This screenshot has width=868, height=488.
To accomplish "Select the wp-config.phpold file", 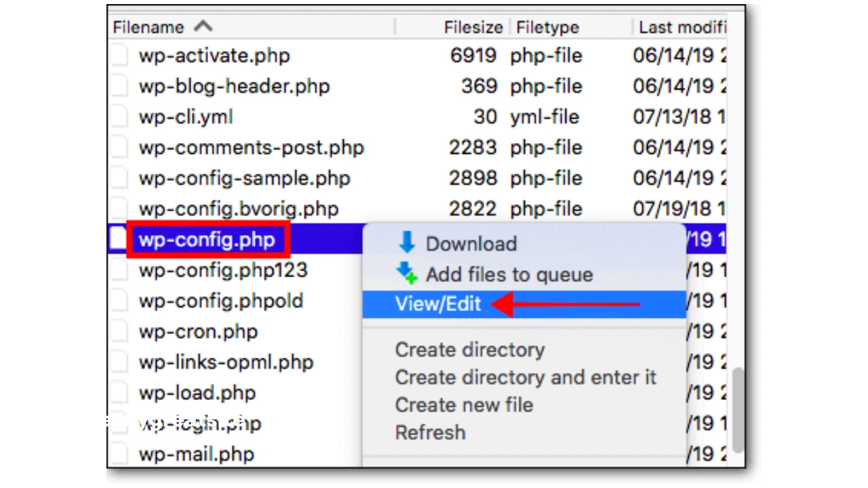I will (221, 300).
